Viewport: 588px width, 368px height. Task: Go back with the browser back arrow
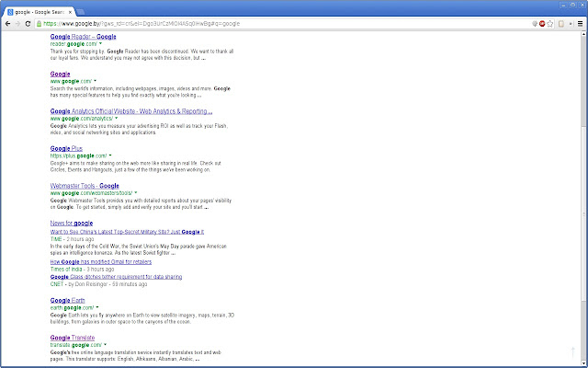tap(8, 24)
